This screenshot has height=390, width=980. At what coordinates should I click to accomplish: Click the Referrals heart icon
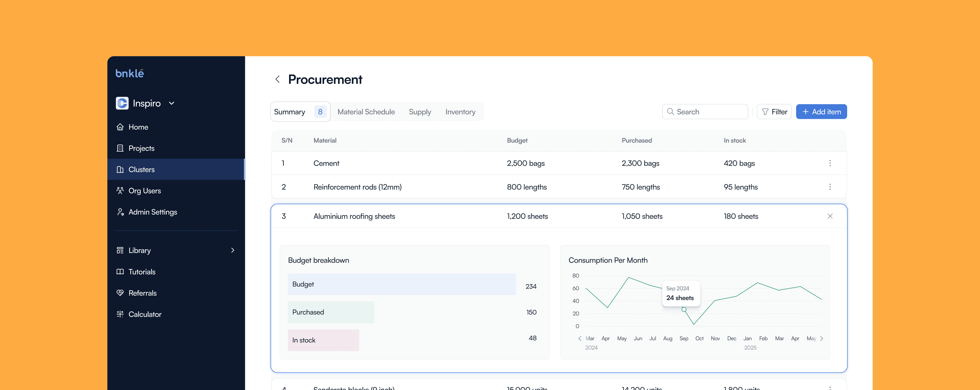120,293
